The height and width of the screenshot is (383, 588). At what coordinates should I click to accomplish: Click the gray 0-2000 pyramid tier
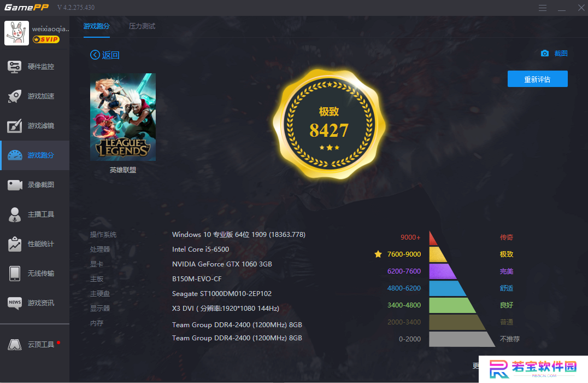click(x=462, y=339)
